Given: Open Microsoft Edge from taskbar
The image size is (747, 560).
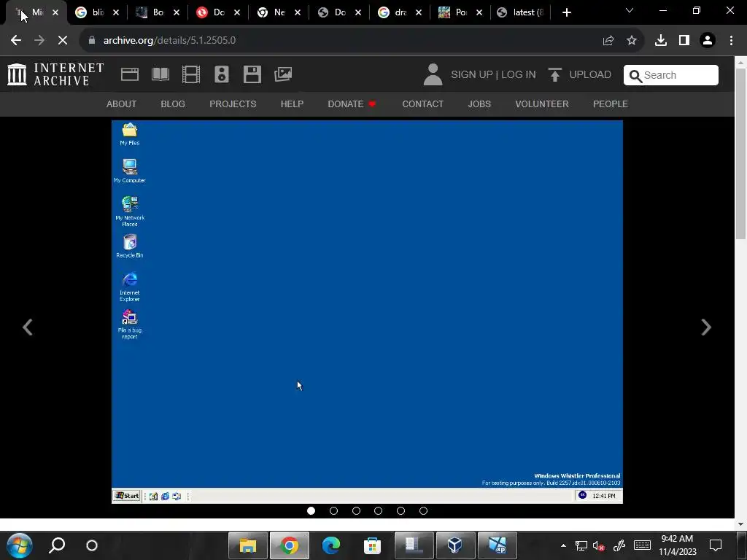Looking at the screenshot, I should pos(331,545).
